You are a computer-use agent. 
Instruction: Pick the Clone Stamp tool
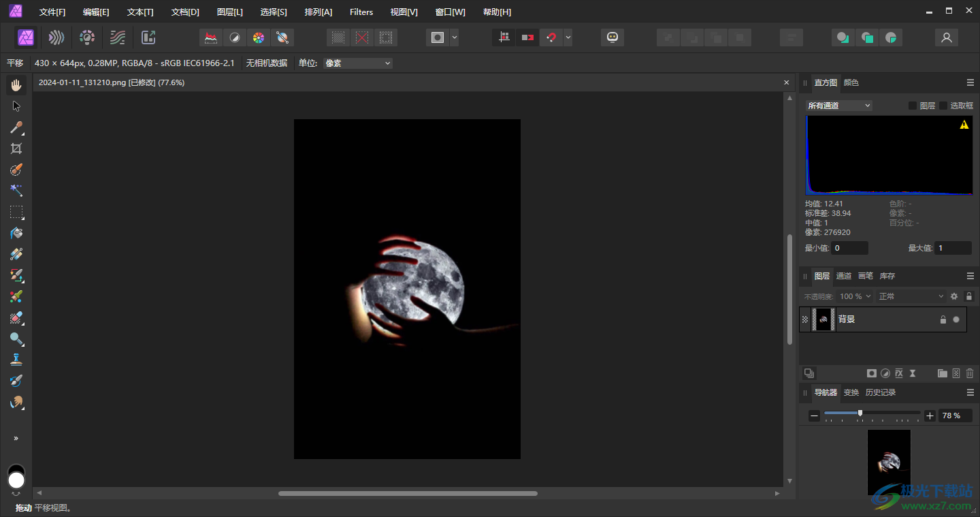[x=16, y=360]
